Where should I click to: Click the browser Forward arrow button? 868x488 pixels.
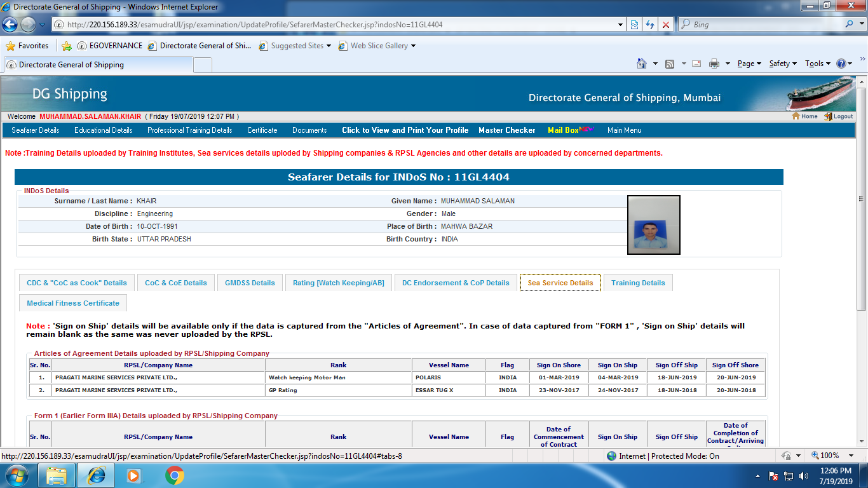[x=28, y=25]
